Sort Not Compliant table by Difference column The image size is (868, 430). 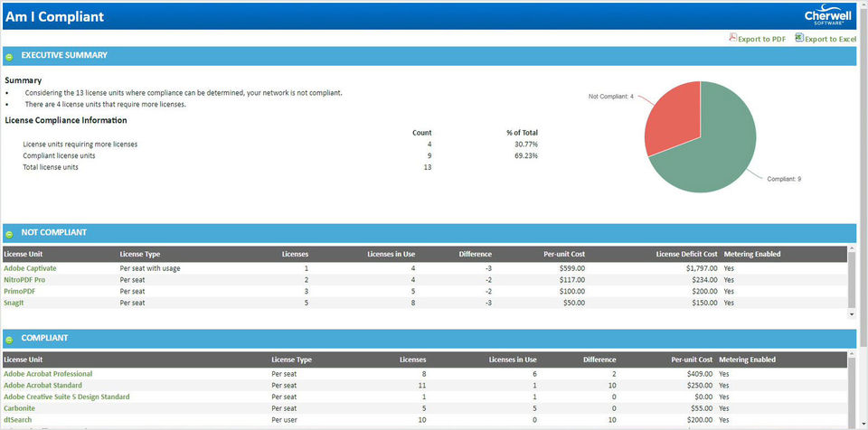475,254
